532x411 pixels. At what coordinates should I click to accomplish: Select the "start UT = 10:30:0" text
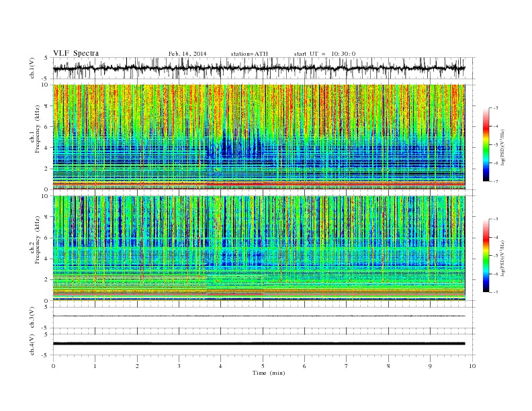tap(324, 54)
